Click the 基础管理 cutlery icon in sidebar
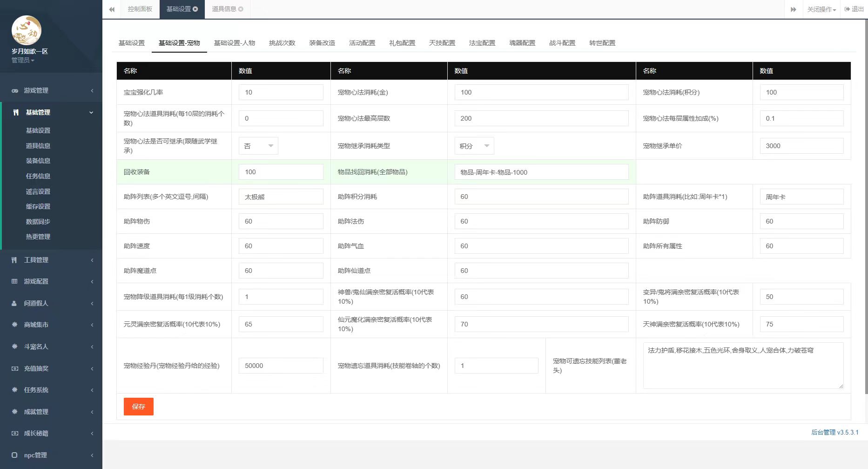Screen dimensions: 868x469 pyautogui.click(x=16, y=112)
